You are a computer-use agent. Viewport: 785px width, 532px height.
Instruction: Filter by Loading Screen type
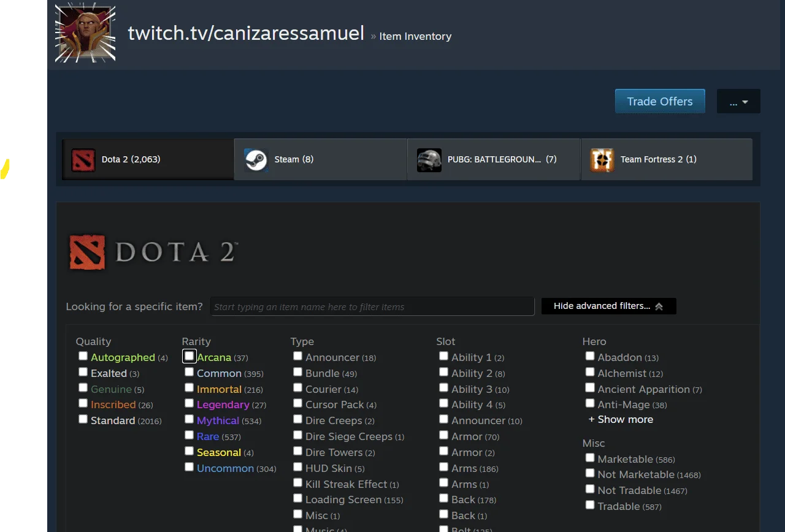297,499
